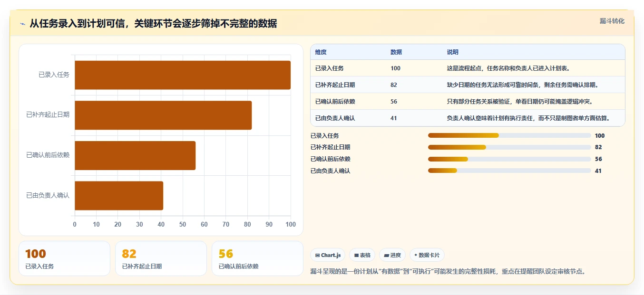The height and width of the screenshot is (295, 644).
Task: Click the 已确认前后依赖 cell in the table
Action: coord(335,102)
